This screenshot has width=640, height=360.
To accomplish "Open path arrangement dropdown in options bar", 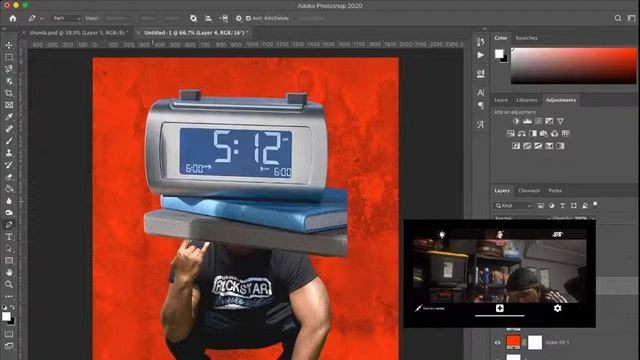I will (224, 18).
